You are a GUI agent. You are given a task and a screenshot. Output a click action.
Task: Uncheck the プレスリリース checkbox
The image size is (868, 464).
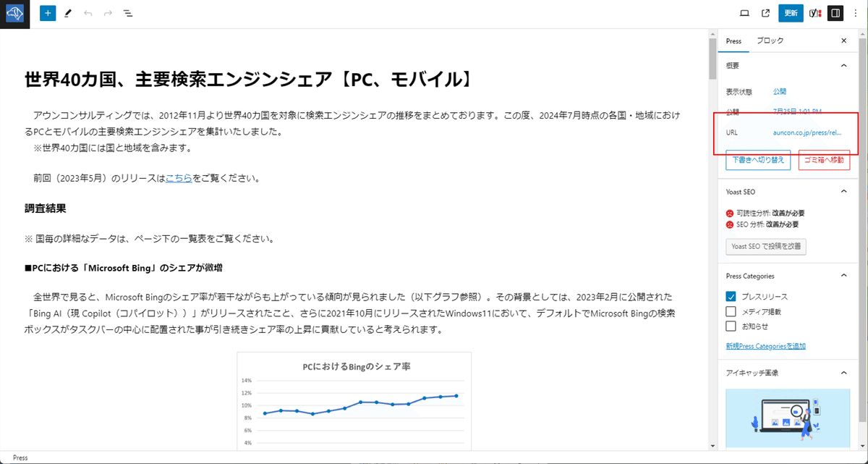[731, 297]
